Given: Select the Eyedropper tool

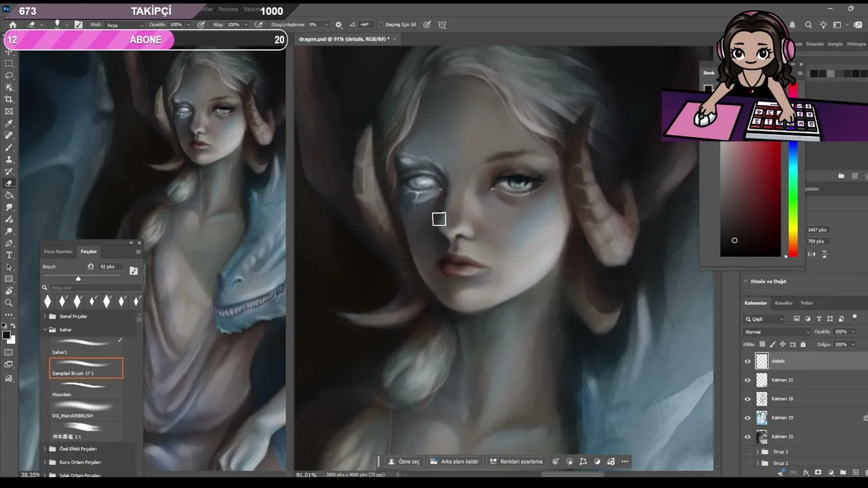Looking at the screenshot, I should pyautogui.click(x=9, y=124).
